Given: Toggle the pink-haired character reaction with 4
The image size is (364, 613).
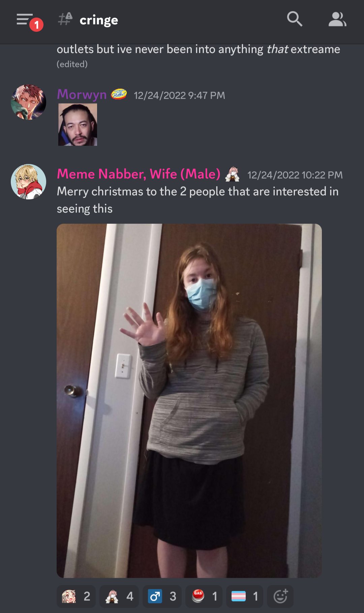Looking at the screenshot, I should pyautogui.click(x=119, y=596).
